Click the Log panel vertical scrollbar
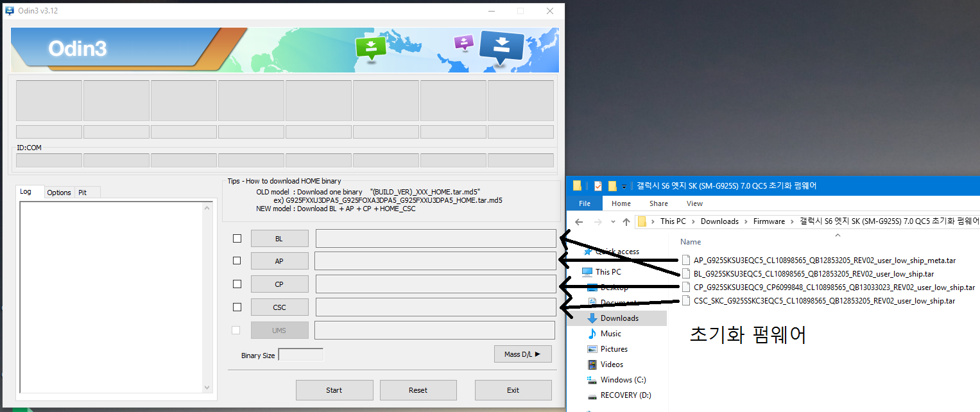 [x=207, y=296]
